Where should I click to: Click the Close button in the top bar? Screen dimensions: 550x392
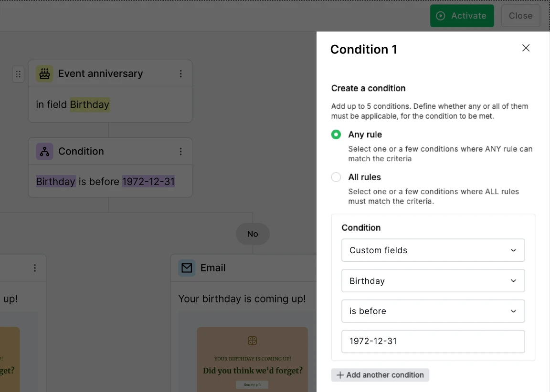[520, 15]
